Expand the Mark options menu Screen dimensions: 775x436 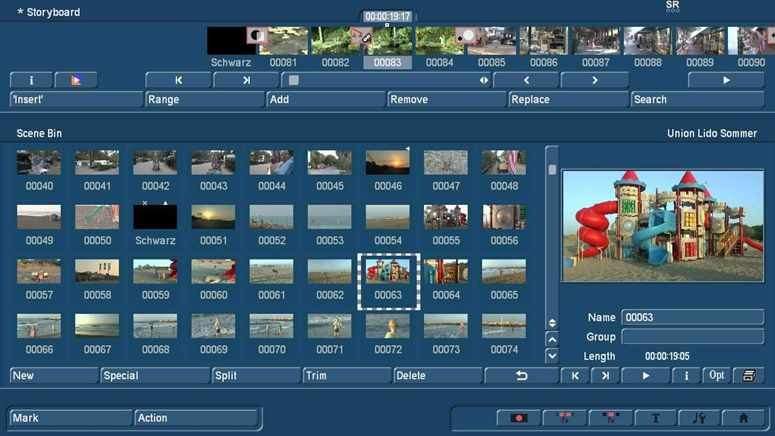coord(70,418)
